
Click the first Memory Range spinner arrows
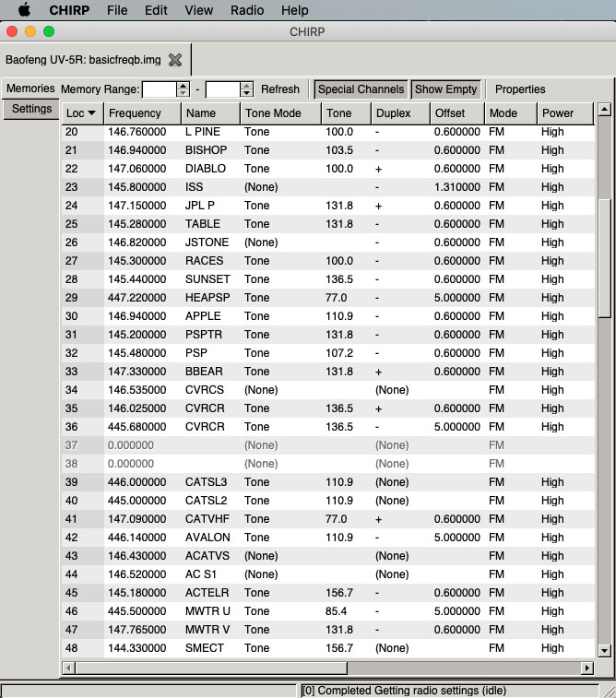183,89
